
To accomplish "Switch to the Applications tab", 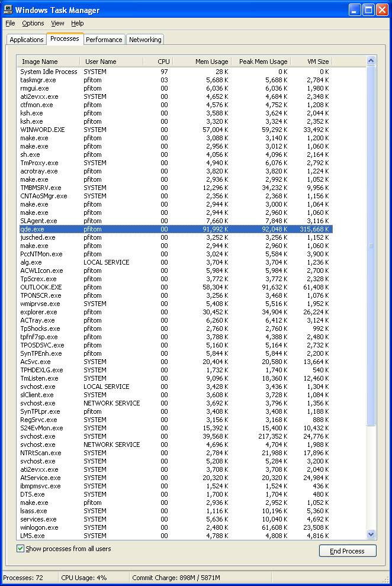I will [27, 40].
